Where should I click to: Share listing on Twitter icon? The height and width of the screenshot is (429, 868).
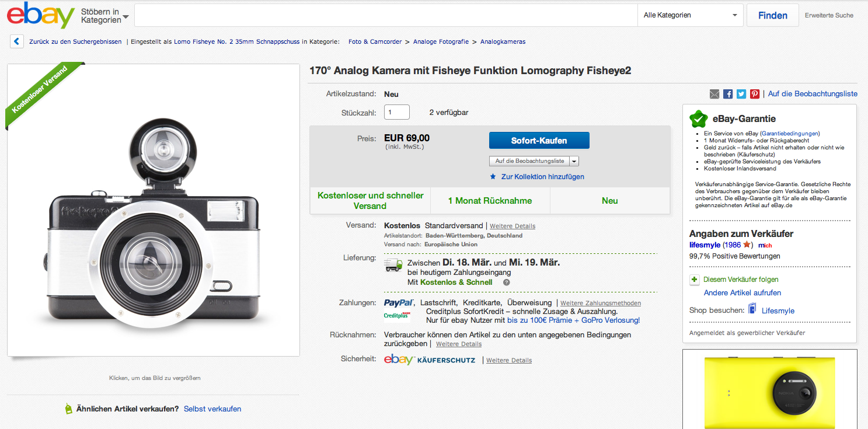tap(741, 94)
